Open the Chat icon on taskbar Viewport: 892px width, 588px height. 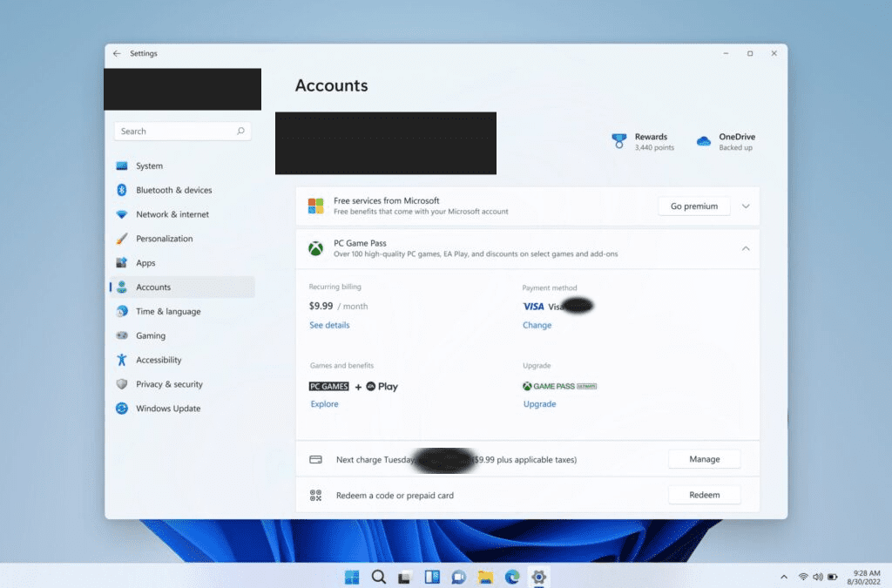[x=458, y=578]
